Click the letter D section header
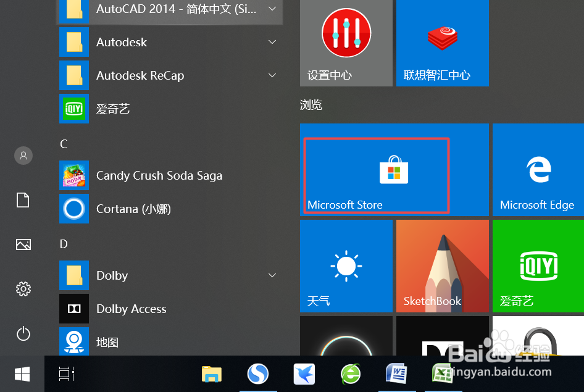Image resolution: width=584 pixels, height=392 pixels. pos(64,244)
